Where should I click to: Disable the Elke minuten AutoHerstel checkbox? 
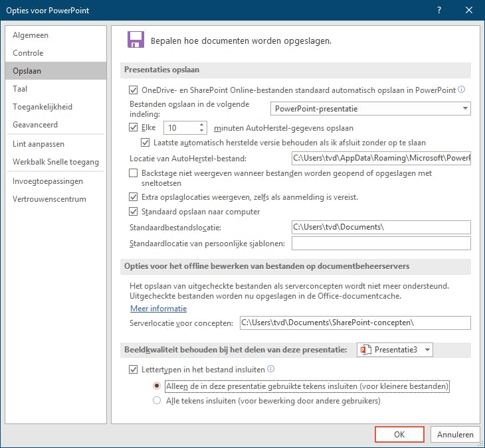click(x=133, y=127)
